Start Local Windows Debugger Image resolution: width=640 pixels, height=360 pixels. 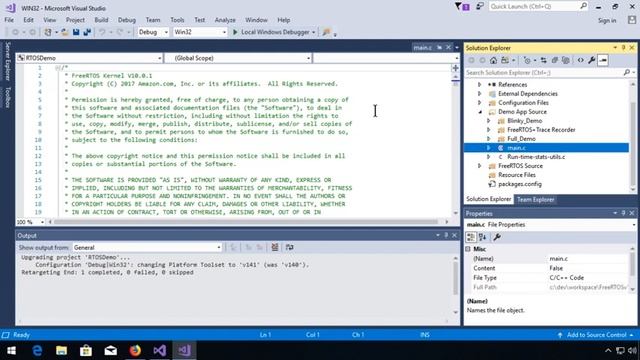click(x=271, y=32)
